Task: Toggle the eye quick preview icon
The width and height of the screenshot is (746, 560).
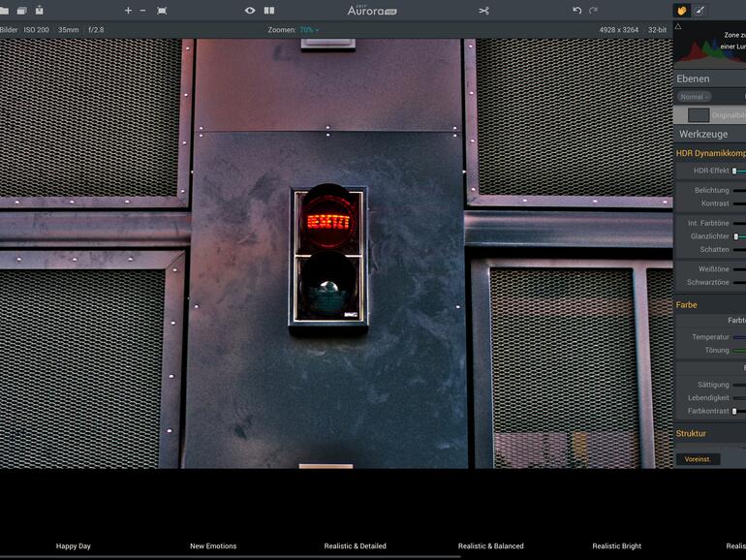Action: [250, 11]
